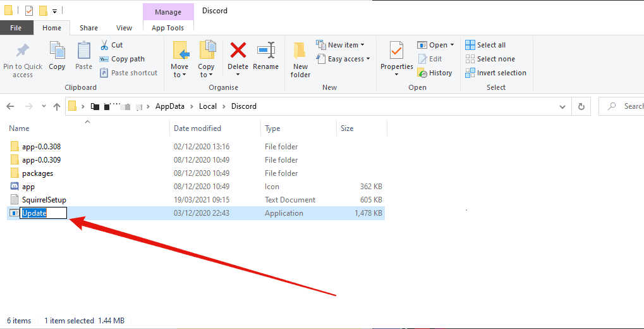Click Invert selection
This screenshot has height=329, width=644.
pos(495,73)
